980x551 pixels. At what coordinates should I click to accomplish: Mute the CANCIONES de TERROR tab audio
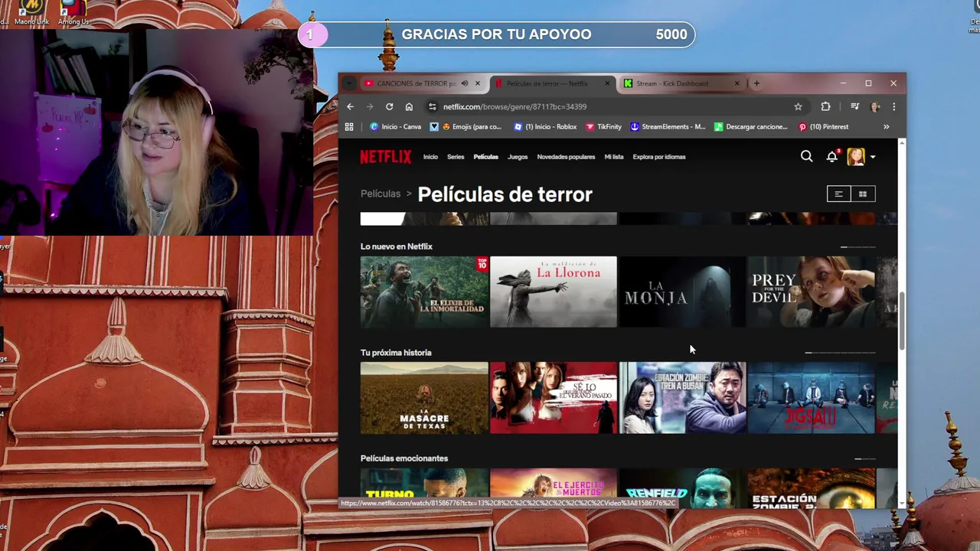tap(464, 83)
